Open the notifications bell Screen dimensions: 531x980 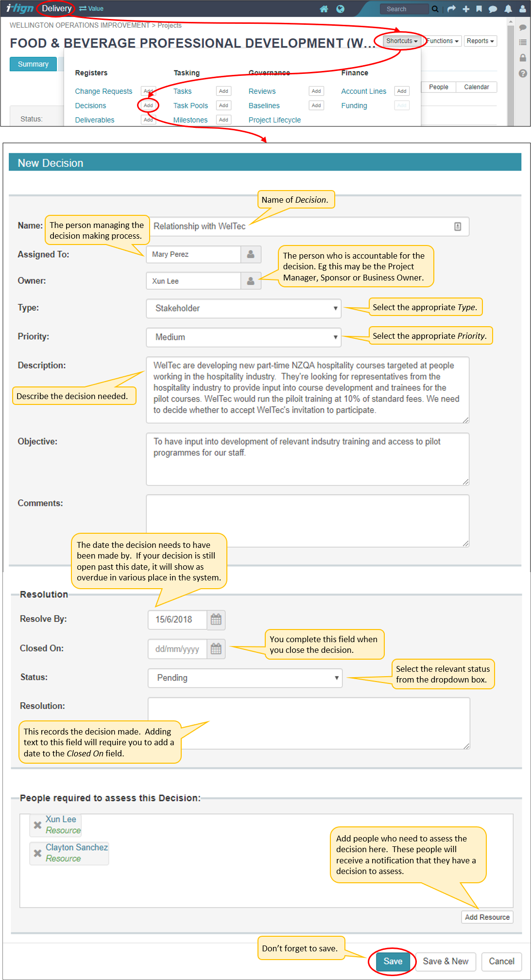pos(508,9)
